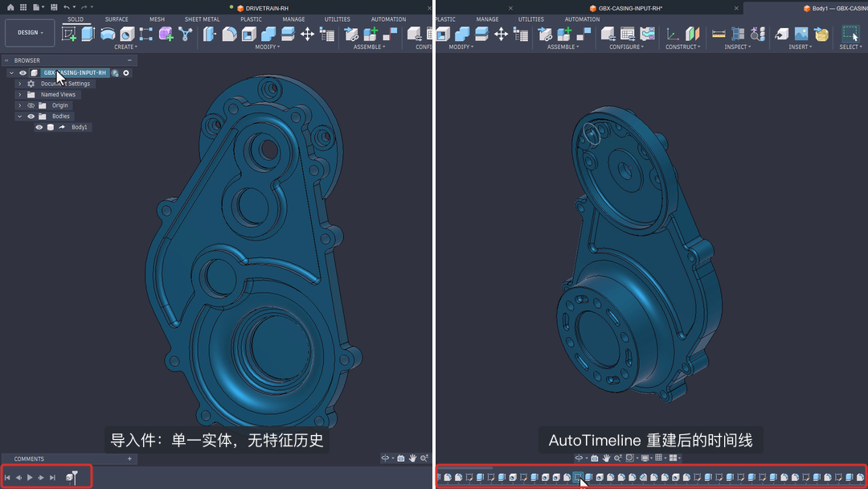
Task: Minimize the BROWSER panel with minus button
Action: click(129, 60)
